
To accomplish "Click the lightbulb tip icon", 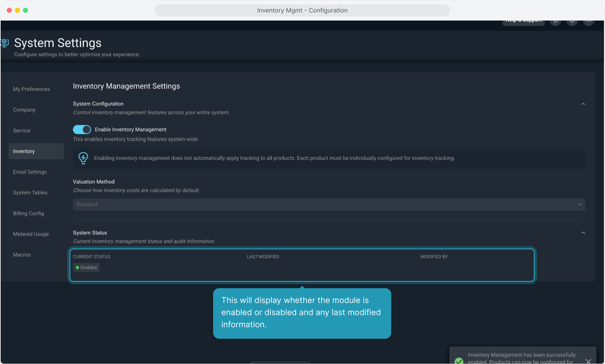I will click(x=83, y=158).
